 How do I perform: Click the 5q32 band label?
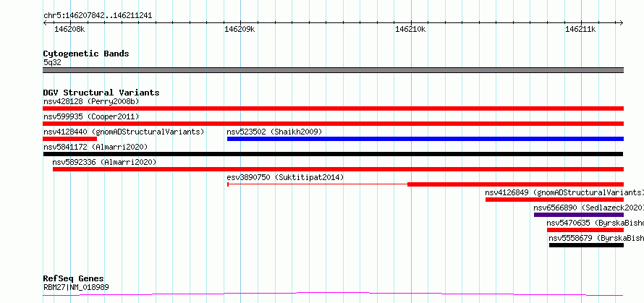[x=52, y=62]
